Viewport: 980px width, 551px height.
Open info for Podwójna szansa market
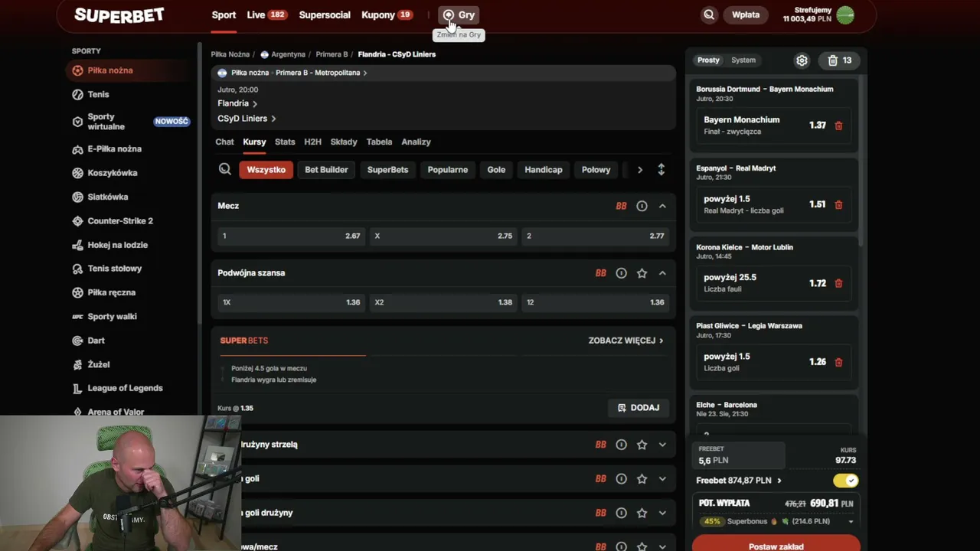[621, 273]
